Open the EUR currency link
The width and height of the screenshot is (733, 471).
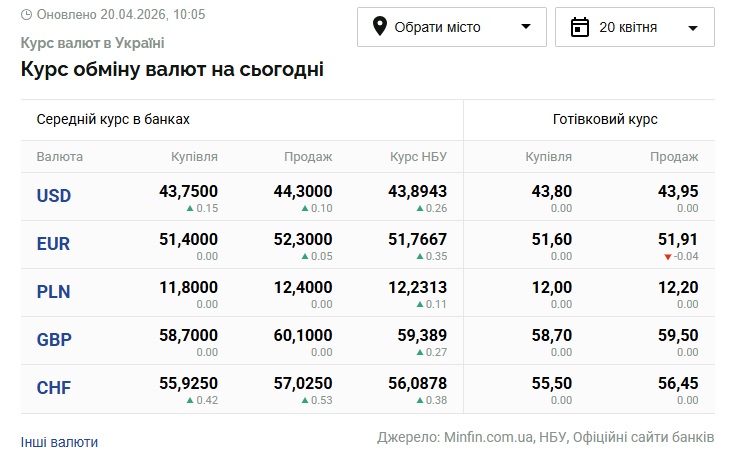(x=54, y=244)
